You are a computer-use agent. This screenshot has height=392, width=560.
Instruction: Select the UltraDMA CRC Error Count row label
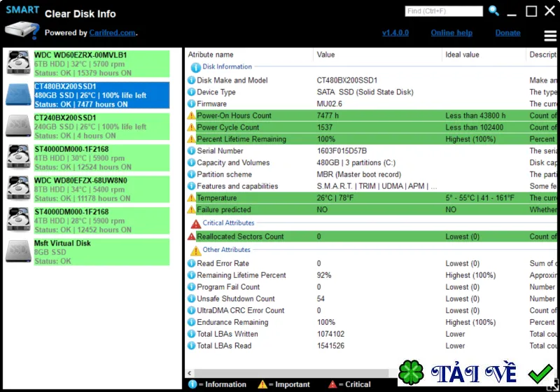(240, 310)
